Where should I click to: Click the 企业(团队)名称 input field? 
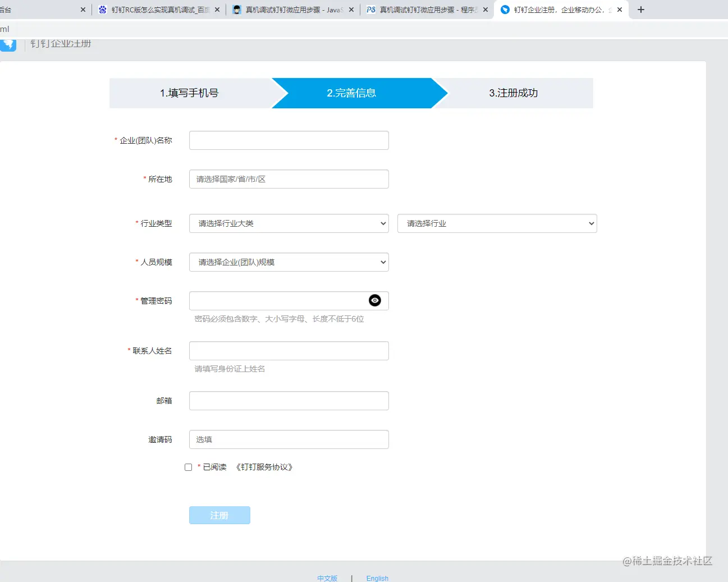289,140
